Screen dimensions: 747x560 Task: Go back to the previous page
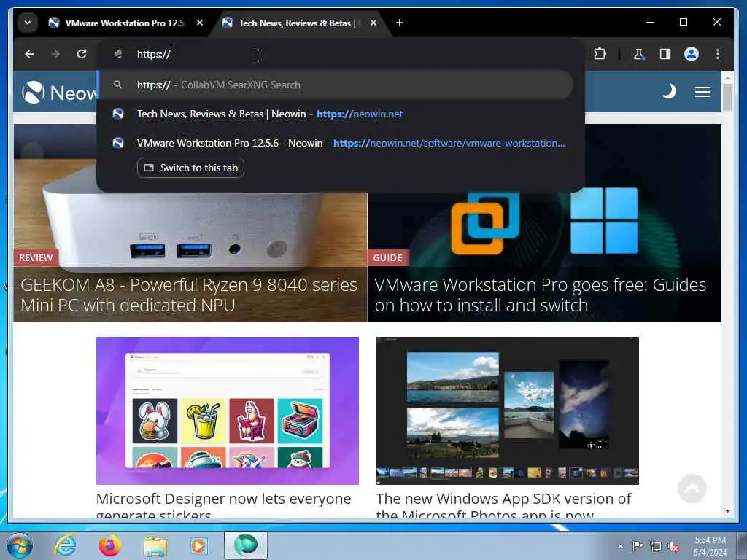pyautogui.click(x=29, y=54)
